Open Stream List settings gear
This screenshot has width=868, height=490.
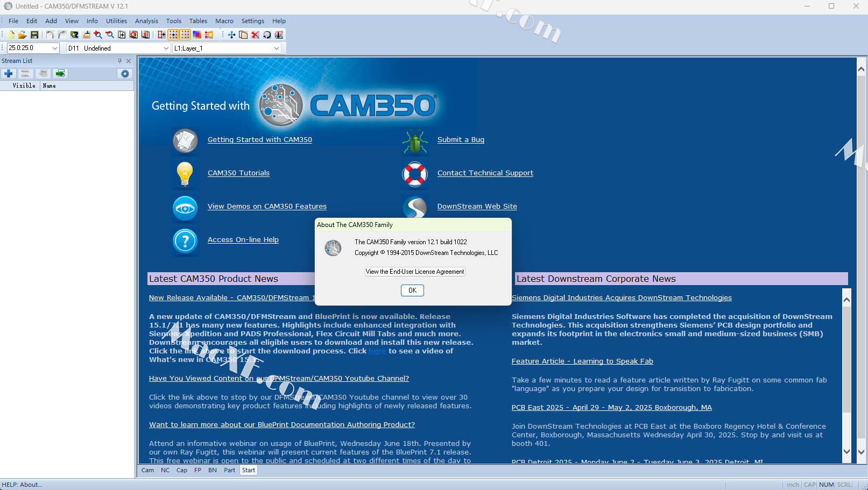[125, 74]
